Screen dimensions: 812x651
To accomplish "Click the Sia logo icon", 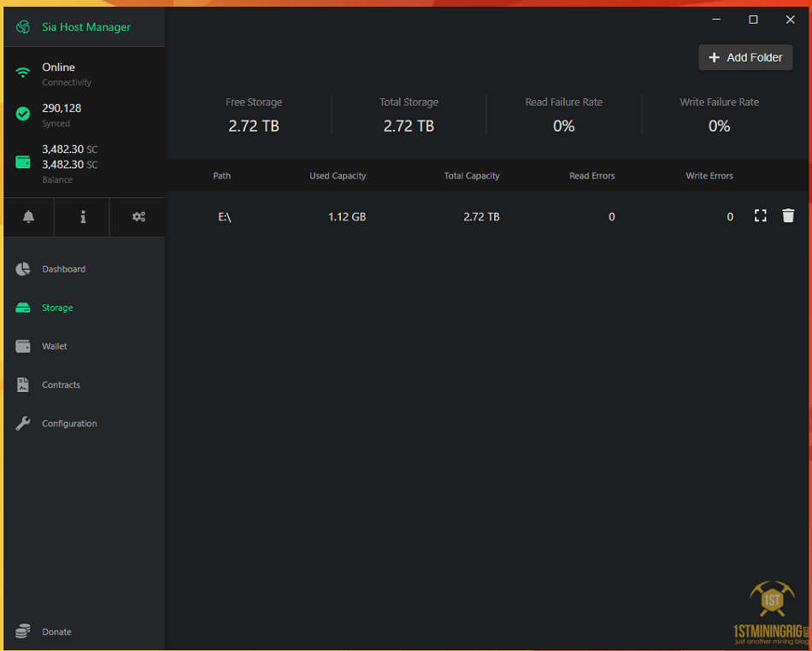I will pos(23,26).
